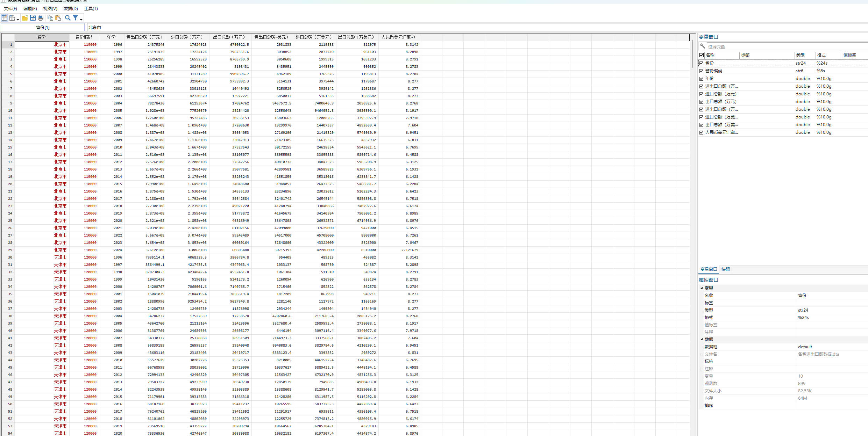The height and width of the screenshot is (436, 868).
Task: Collapse the 变量 section in properties
Action: (x=702, y=288)
